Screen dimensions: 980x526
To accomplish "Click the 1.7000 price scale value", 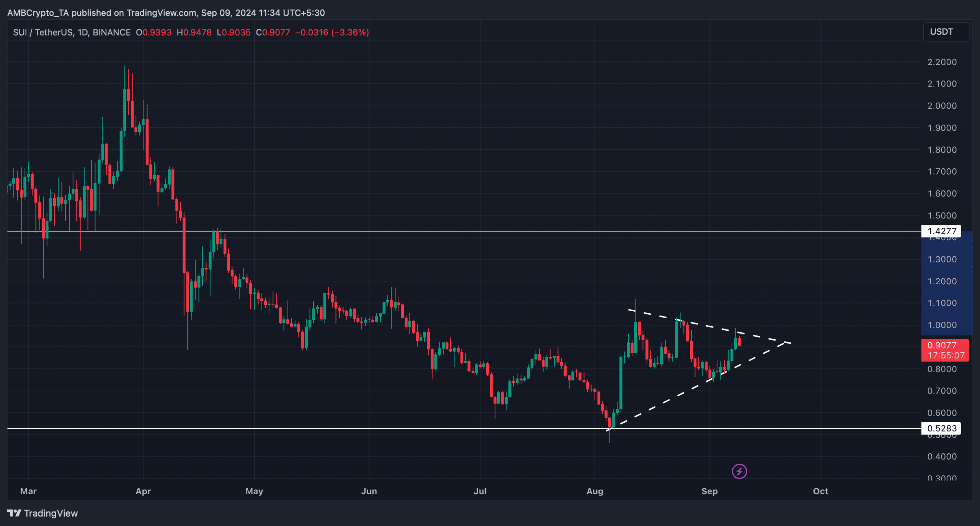I will (x=942, y=171).
